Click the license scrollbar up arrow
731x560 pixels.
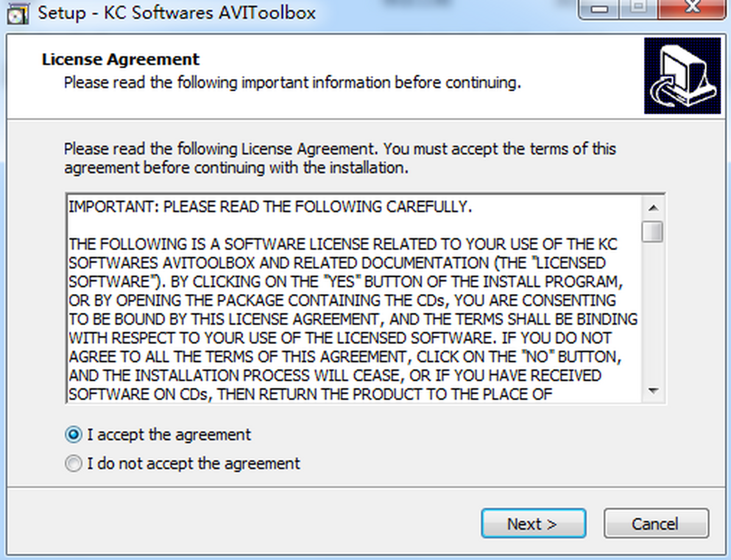(654, 208)
